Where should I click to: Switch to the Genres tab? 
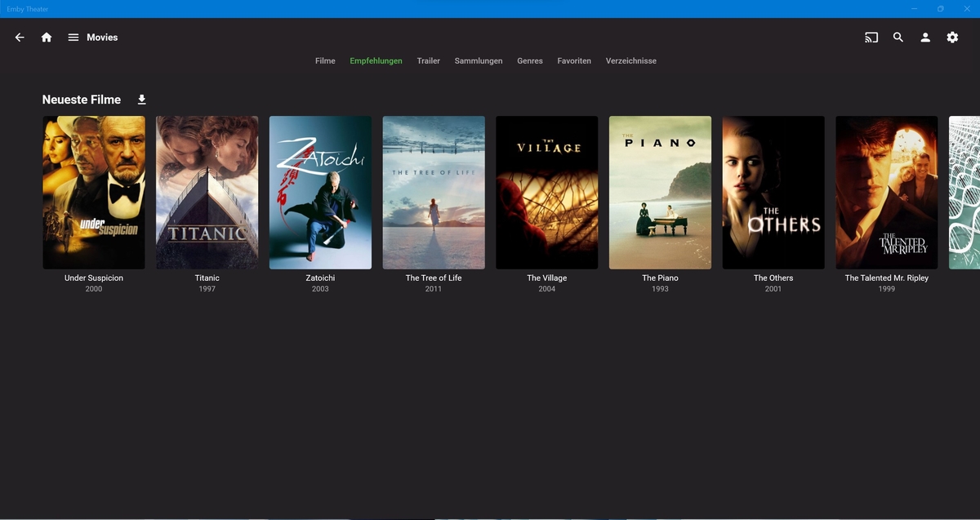(530, 61)
